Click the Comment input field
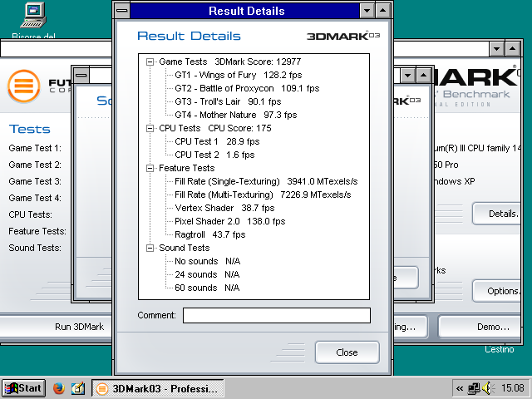This screenshot has height=399, width=532. pyautogui.click(x=277, y=316)
